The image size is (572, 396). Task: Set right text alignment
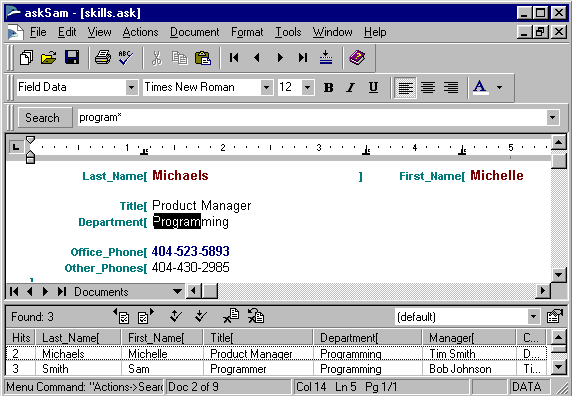pos(451,88)
